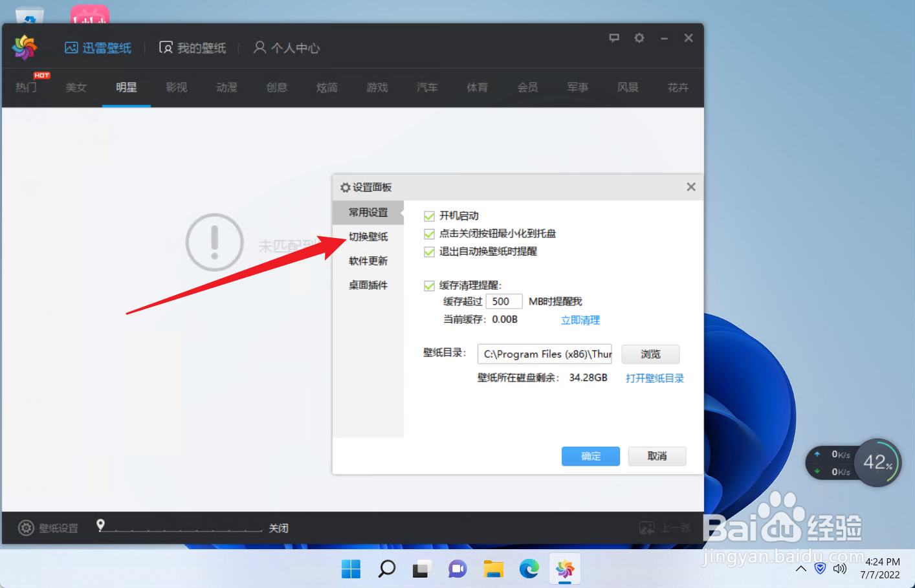Select the 动漫 category

pos(226,87)
